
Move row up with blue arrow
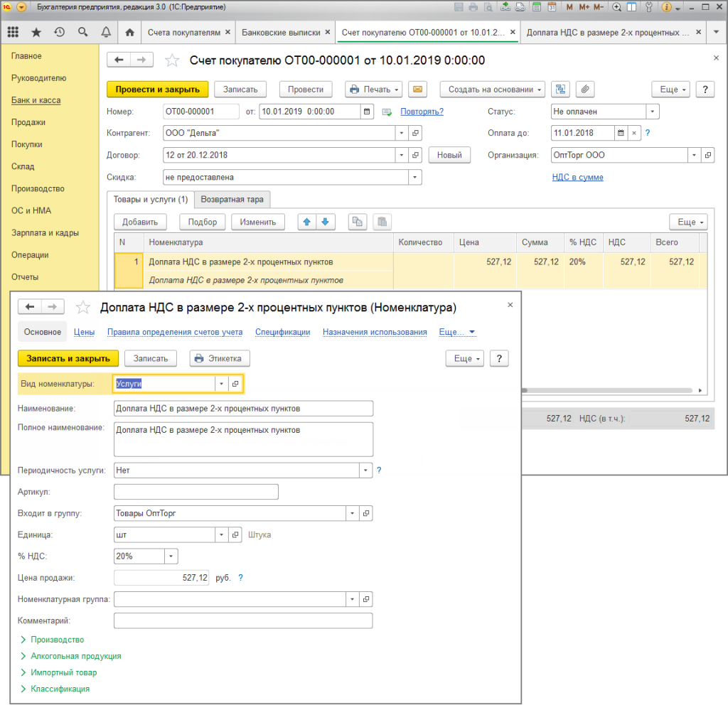click(307, 222)
